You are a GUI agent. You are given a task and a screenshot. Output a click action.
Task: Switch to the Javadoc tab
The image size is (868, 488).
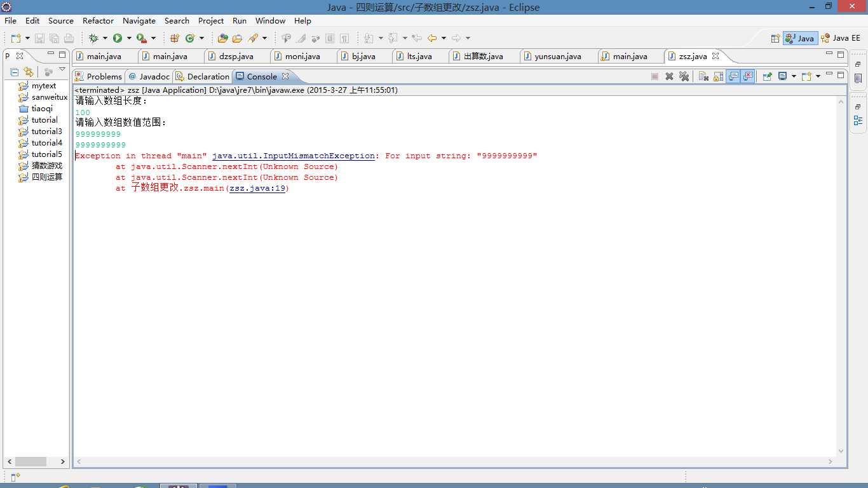click(149, 76)
